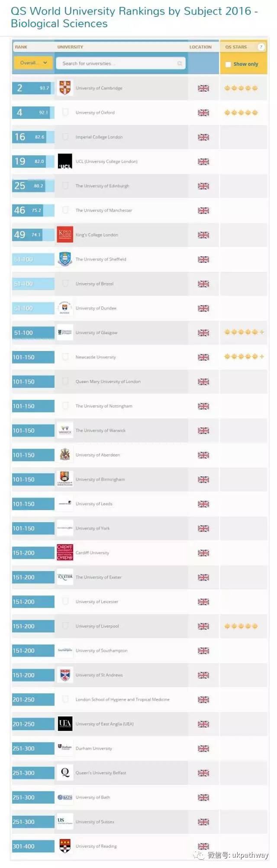Screen dimensions: 277x868
Task: Click the UNIVERSITY column header
Action: click(70, 47)
